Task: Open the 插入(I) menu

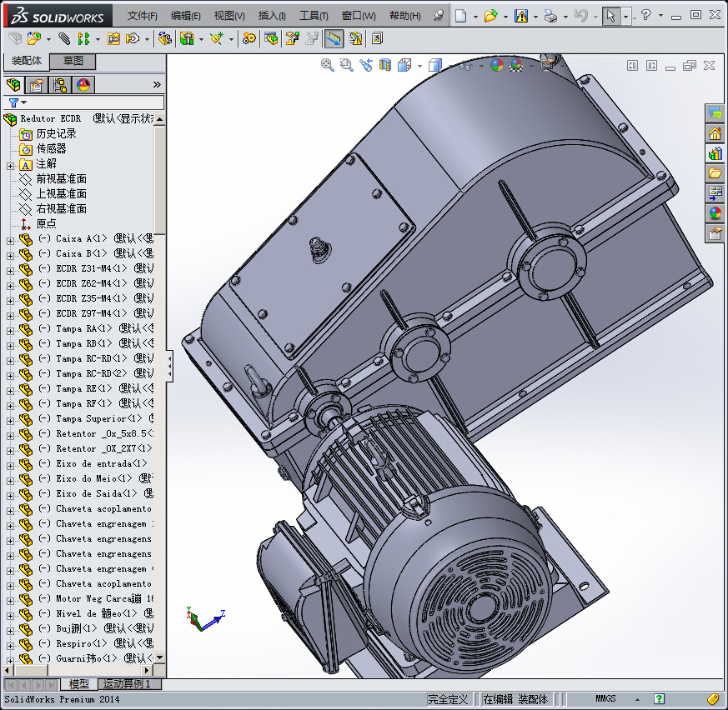Action: pos(272,16)
